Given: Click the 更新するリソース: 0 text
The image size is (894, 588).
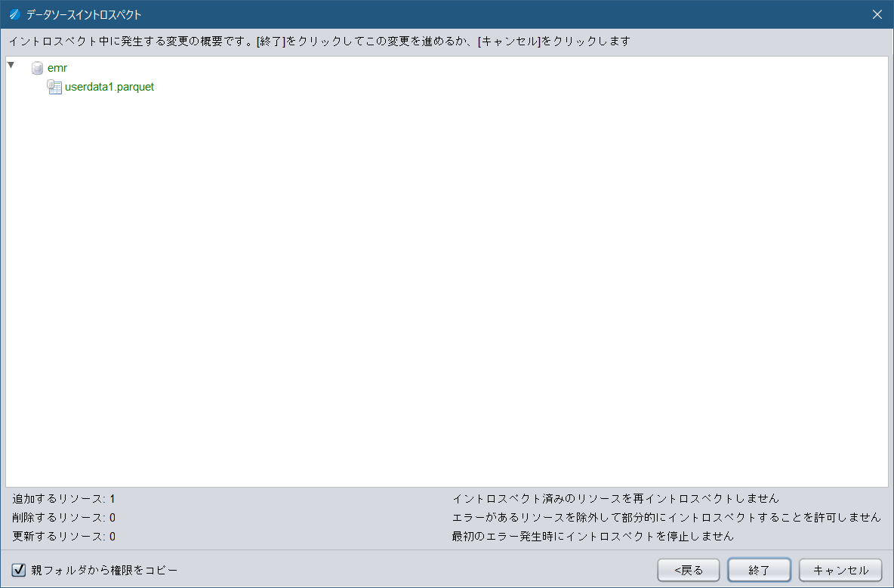Looking at the screenshot, I should [64, 536].
